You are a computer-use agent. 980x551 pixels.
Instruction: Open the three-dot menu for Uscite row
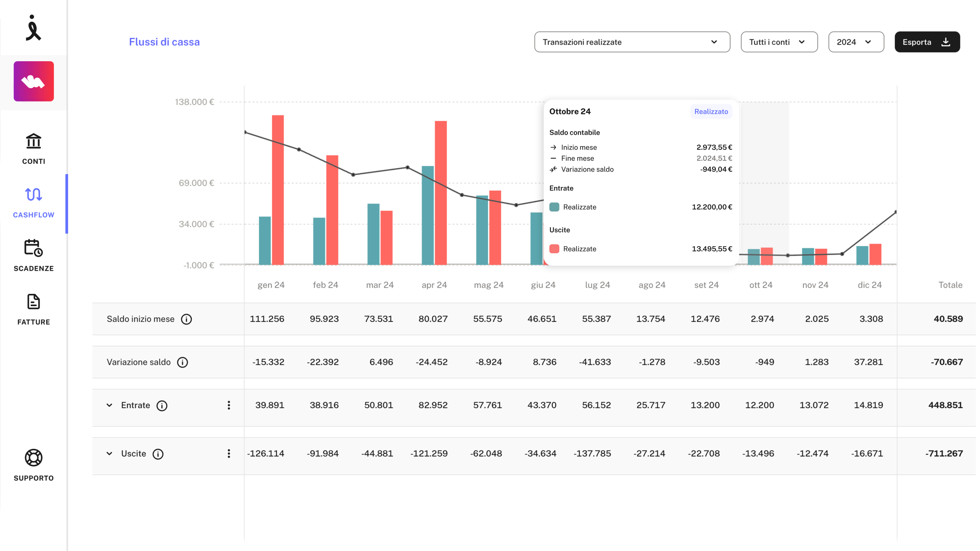click(x=229, y=453)
